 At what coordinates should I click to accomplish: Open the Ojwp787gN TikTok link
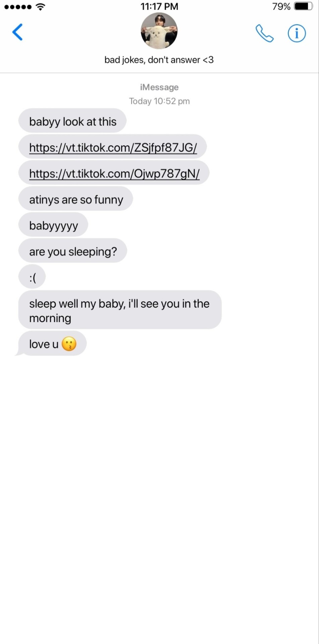tap(114, 173)
